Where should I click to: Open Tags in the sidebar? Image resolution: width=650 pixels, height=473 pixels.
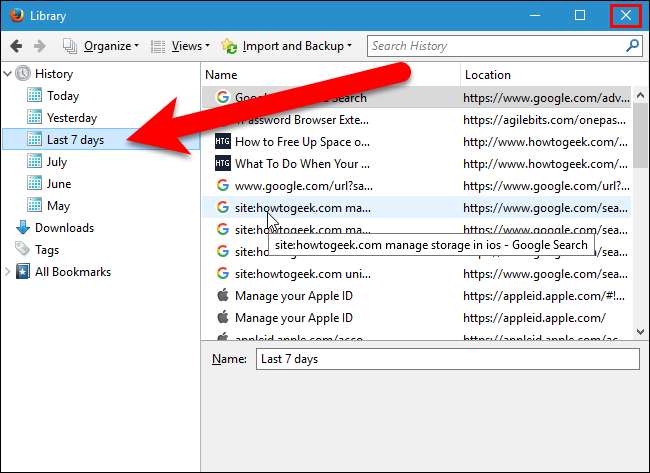coord(47,250)
